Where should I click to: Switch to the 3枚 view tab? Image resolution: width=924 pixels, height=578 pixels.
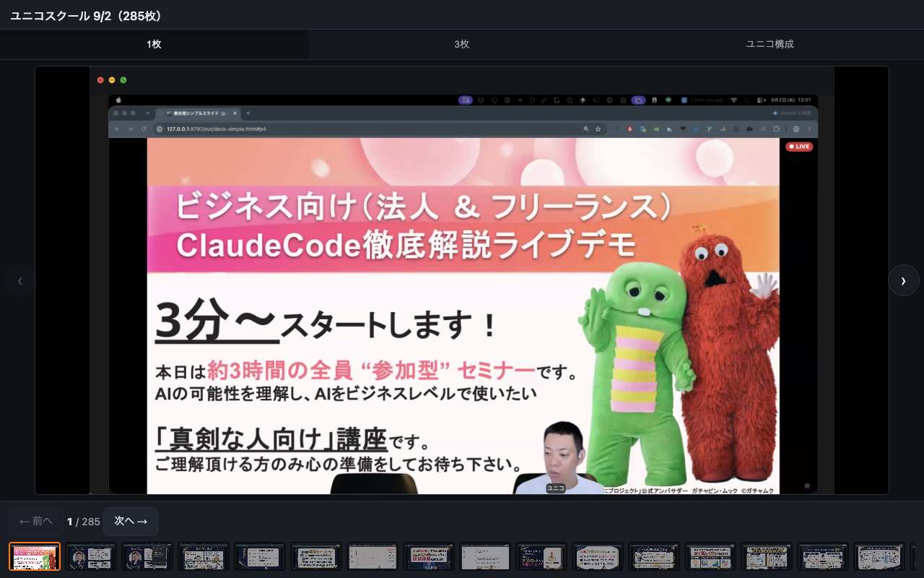pyautogui.click(x=462, y=44)
